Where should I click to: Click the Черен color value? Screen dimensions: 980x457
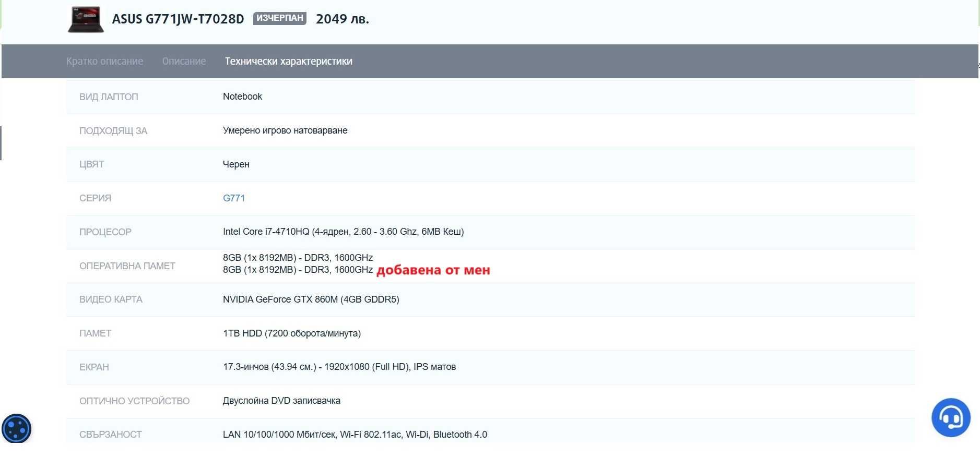click(x=236, y=164)
